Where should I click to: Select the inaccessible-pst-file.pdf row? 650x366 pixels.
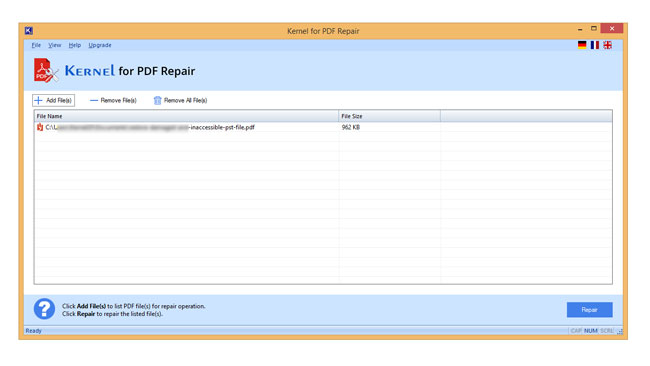coord(323,127)
